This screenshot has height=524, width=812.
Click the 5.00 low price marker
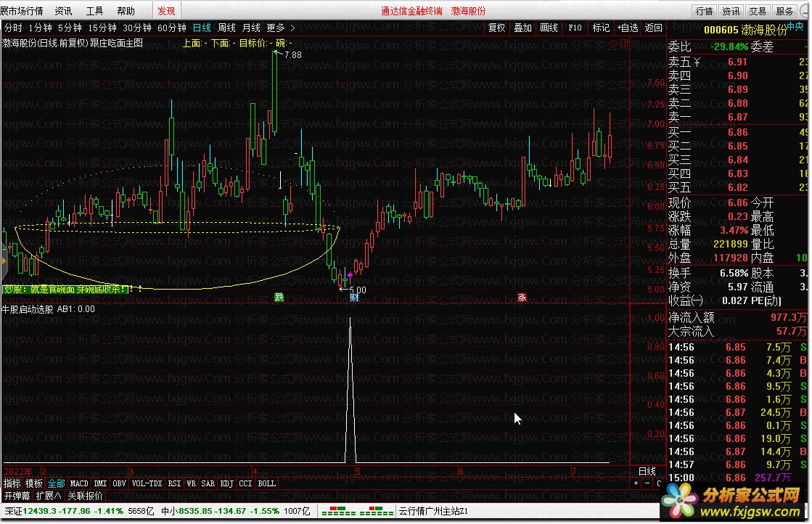point(357,290)
